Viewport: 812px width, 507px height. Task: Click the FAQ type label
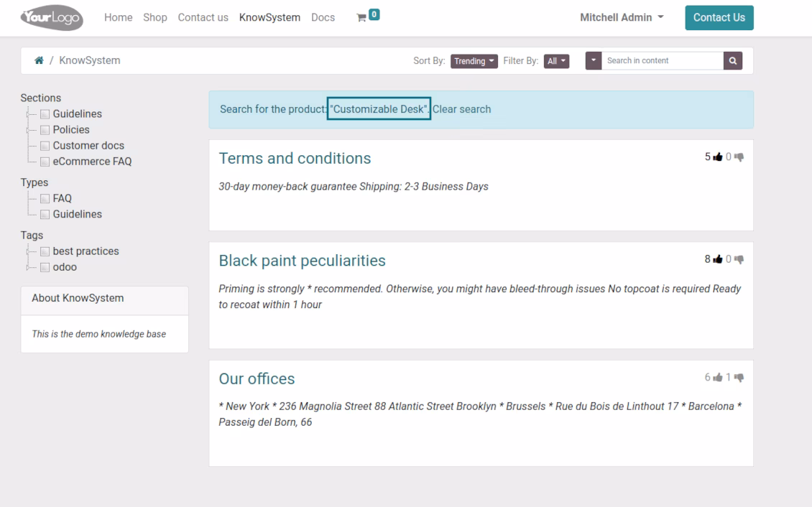click(62, 199)
